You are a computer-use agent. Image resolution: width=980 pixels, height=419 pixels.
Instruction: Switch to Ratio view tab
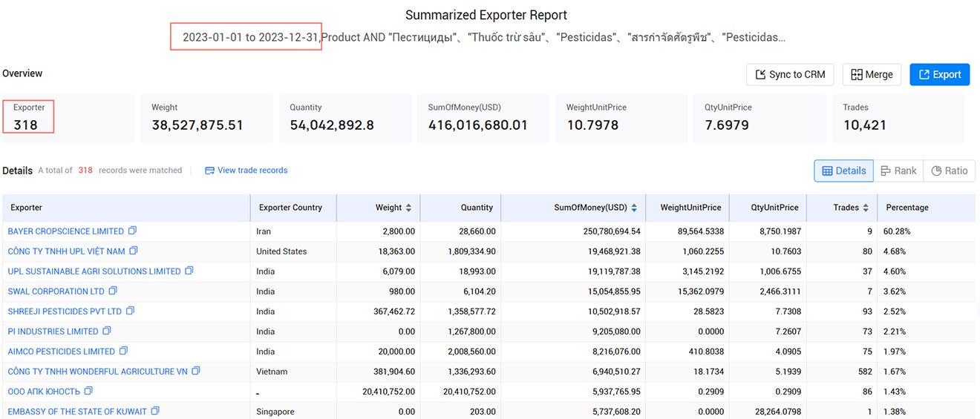click(x=950, y=171)
